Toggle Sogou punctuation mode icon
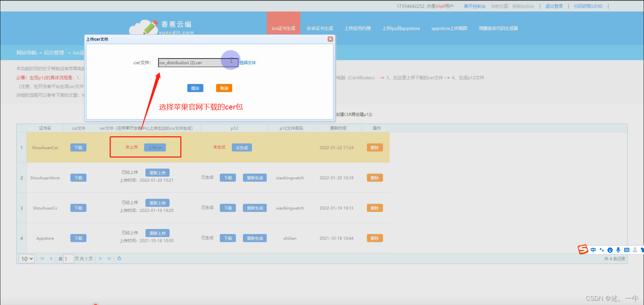This screenshot has width=644, height=305. tap(602, 250)
